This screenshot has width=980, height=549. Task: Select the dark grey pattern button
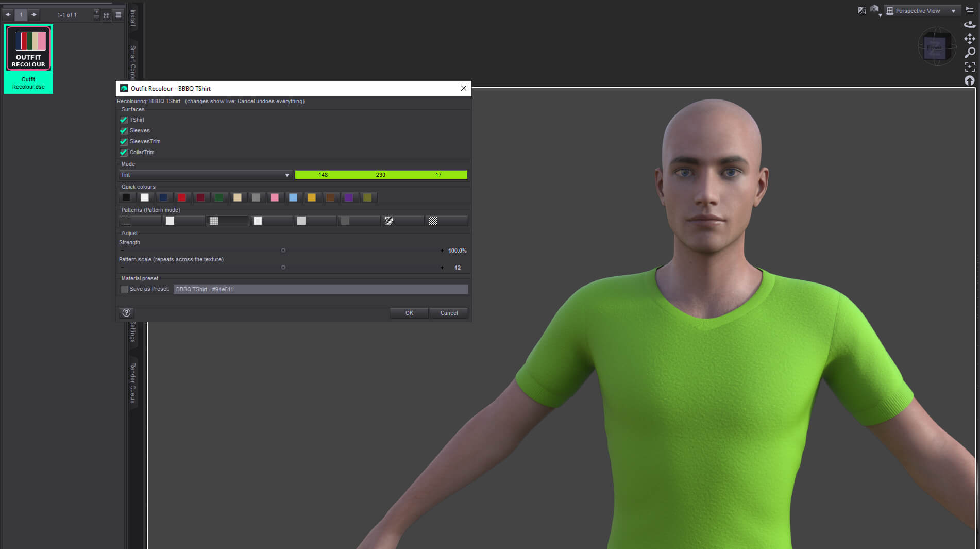click(359, 221)
